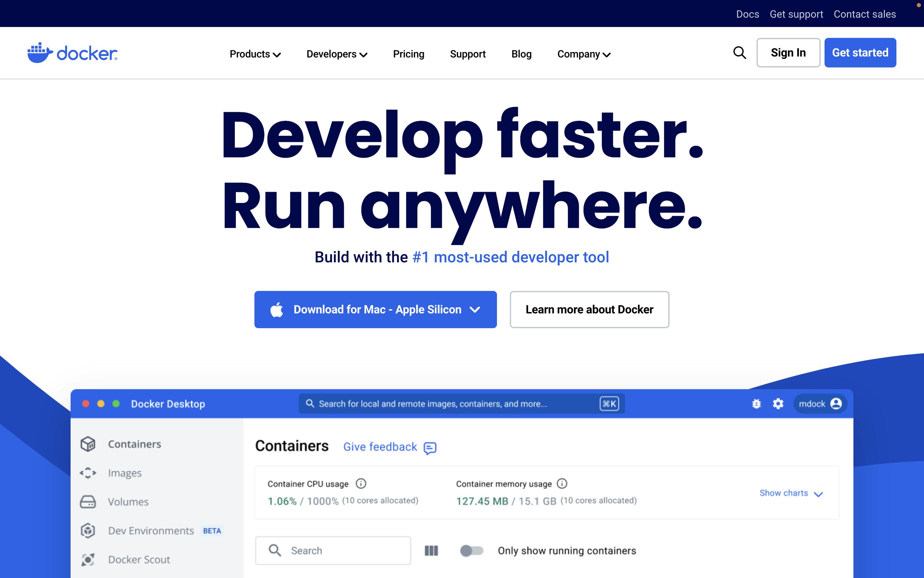Select Docker Scout label in sidebar

[139, 560]
